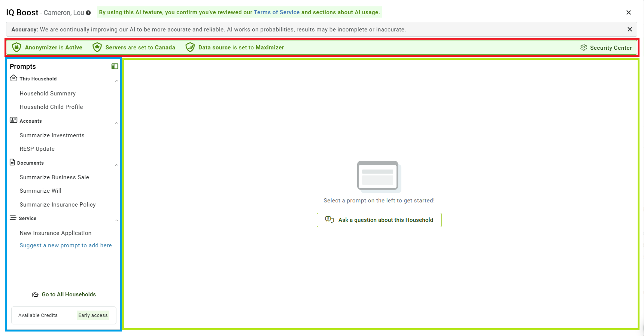Screen dimensions: 644x336
Task: Select the Household Summary prompt
Action: coord(48,94)
